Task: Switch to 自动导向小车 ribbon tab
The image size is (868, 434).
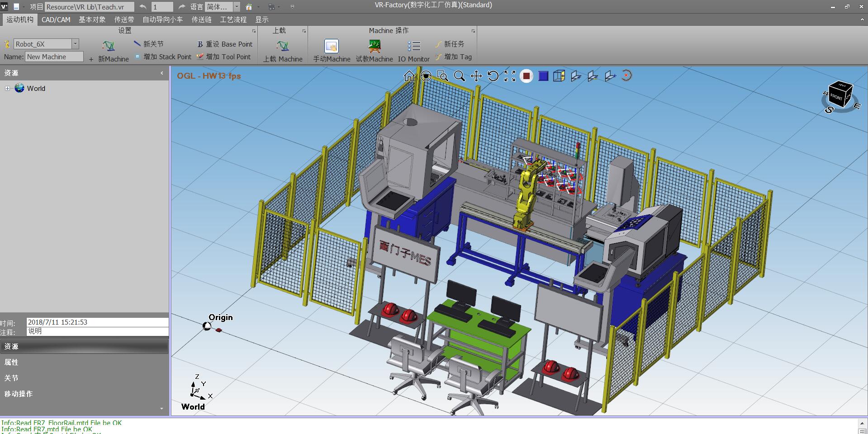Action: pos(163,19)
